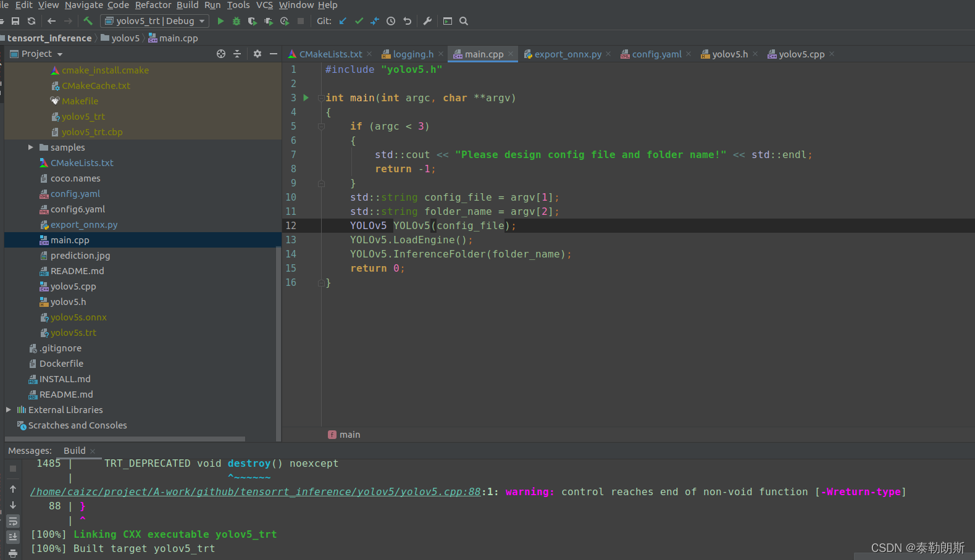Open the Edit menu
975x560 pixels.
[x=24, y=5]
